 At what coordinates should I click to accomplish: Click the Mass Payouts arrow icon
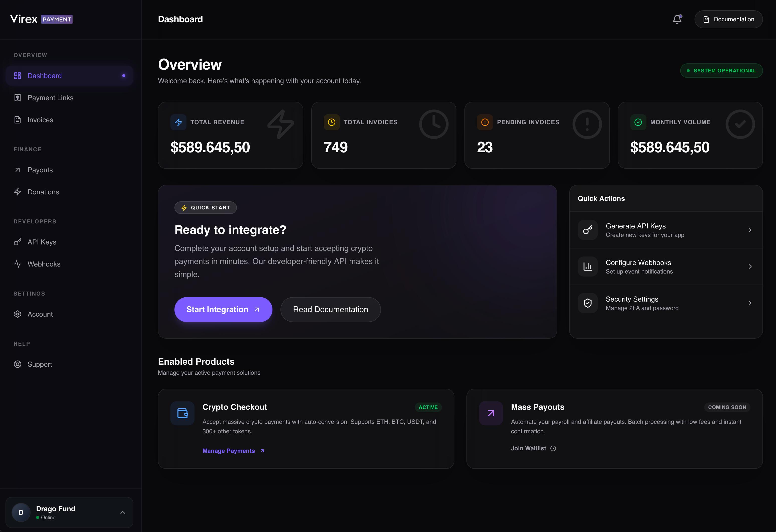[x=491, y=413]
